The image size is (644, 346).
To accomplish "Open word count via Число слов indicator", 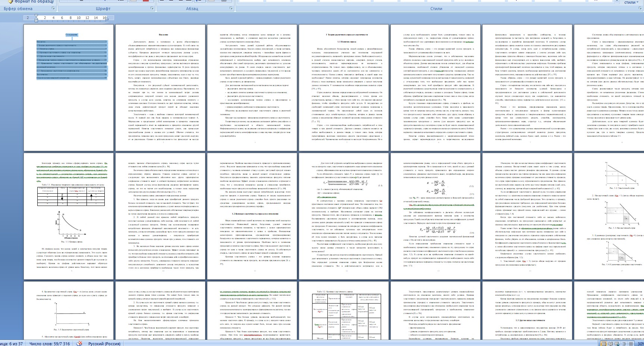I will (50, 343).
